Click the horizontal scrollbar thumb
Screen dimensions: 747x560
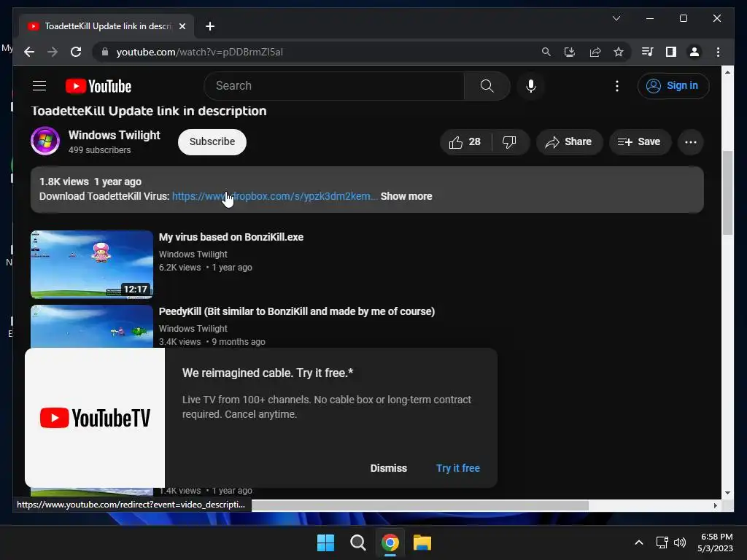[x=420, y=505]
